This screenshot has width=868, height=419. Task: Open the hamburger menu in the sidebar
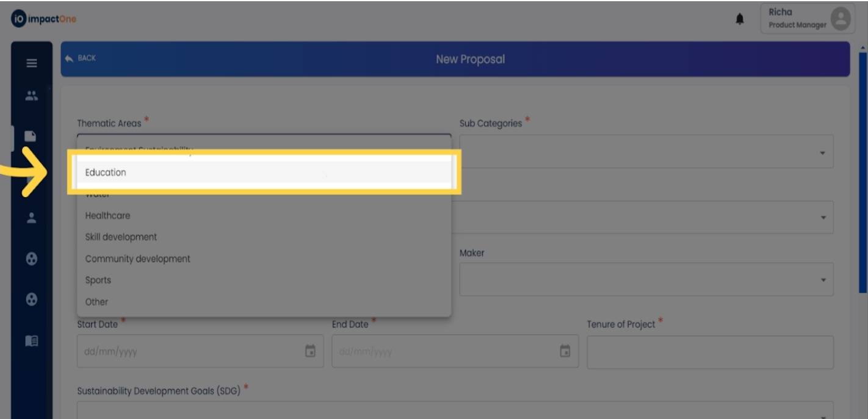coord(31,63)
